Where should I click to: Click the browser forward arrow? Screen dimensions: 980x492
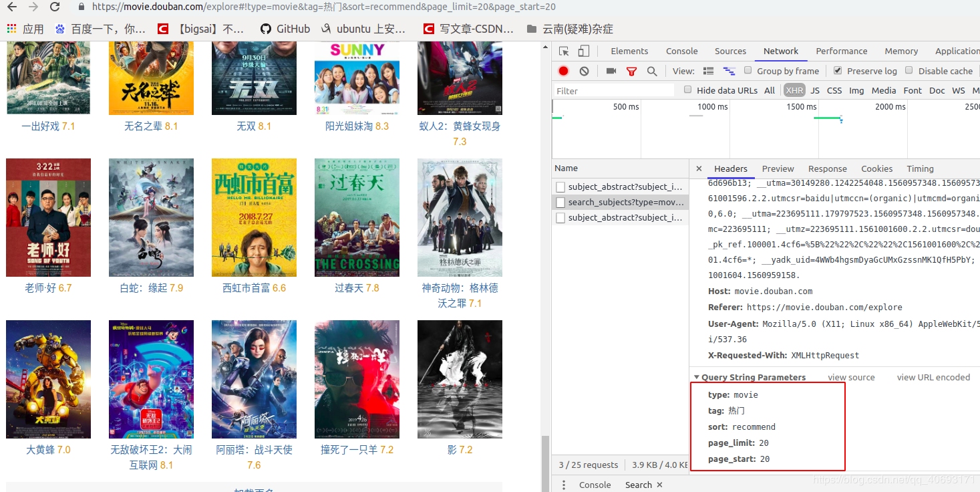33,7
